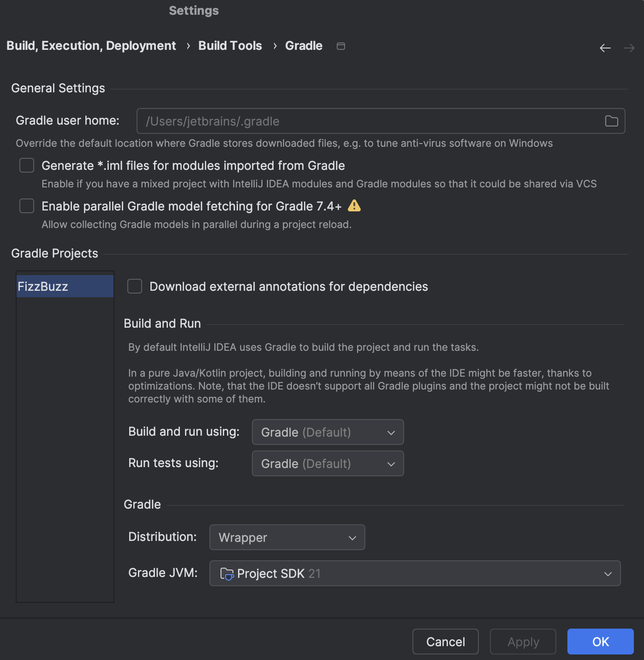Apply the current Gradle settings
The image size is (644, 660).
pyautogui.click(x=523, y=642)
